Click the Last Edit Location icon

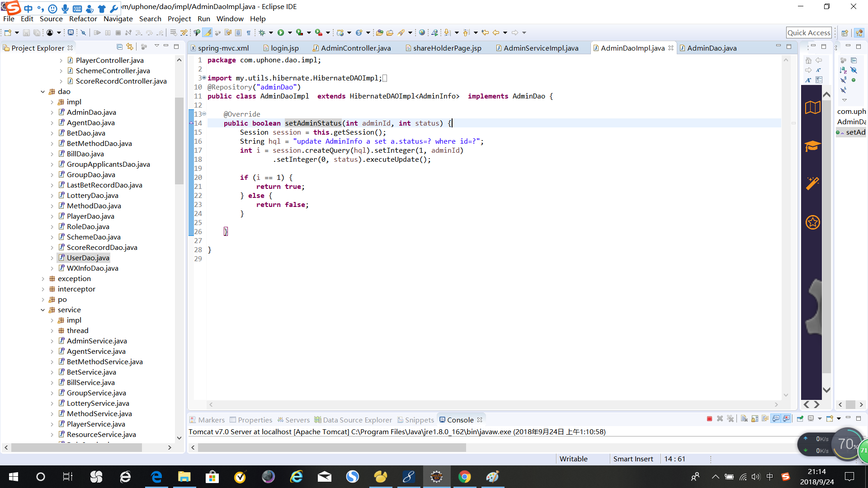[485, 33]
